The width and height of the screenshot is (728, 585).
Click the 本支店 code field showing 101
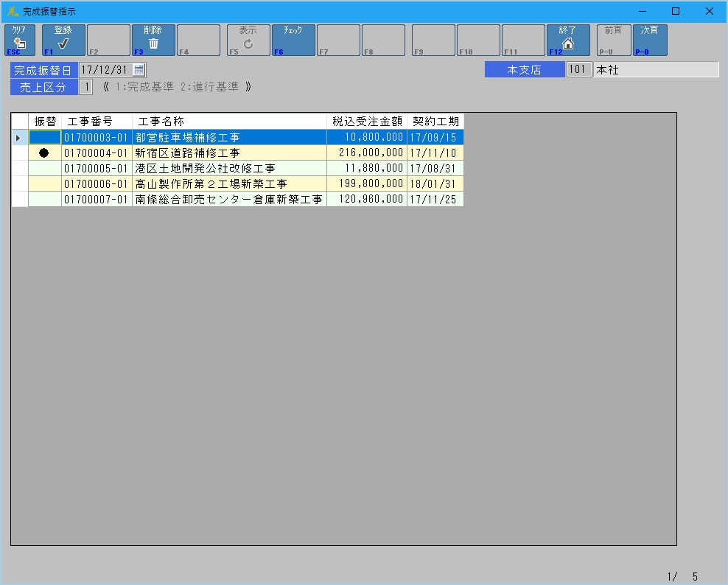(579, 70)
